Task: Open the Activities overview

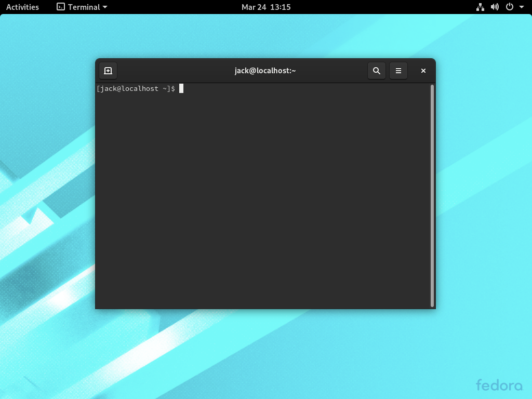Action: [22, 7]
